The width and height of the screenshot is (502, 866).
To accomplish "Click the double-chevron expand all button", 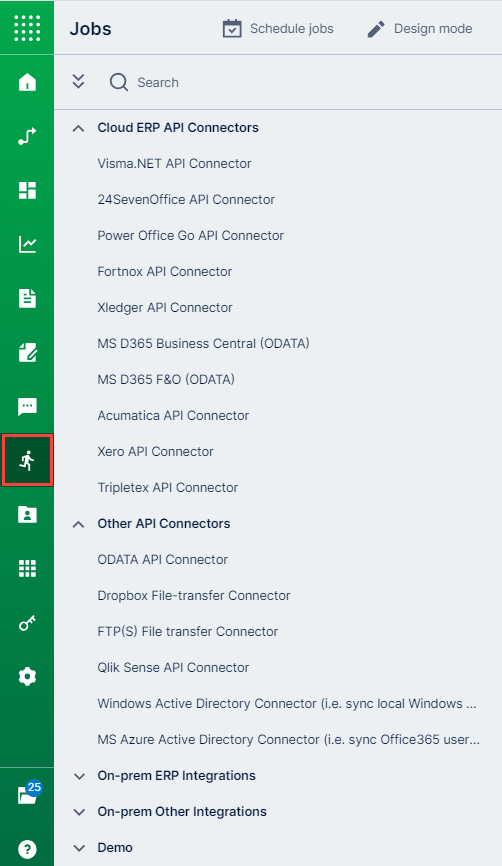I will click(78, 82).
